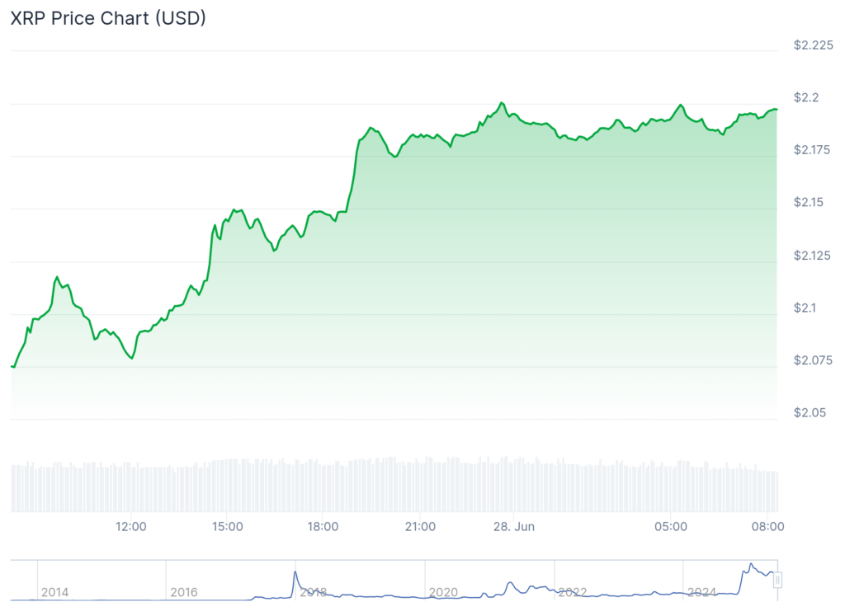Jump to 2024 in the navigator timeline
The height and width of the screenshot is (616, 845).
pos(702,592)
